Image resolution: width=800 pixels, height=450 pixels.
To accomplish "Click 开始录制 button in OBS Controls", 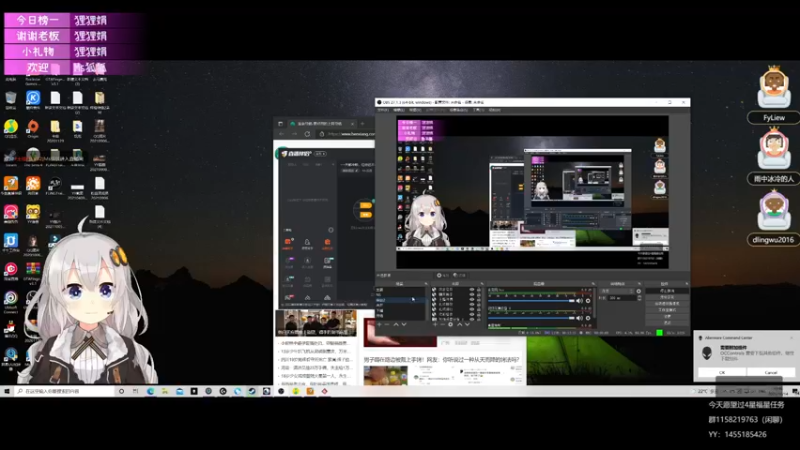I will pyautogui.click(x=667, y=297).
